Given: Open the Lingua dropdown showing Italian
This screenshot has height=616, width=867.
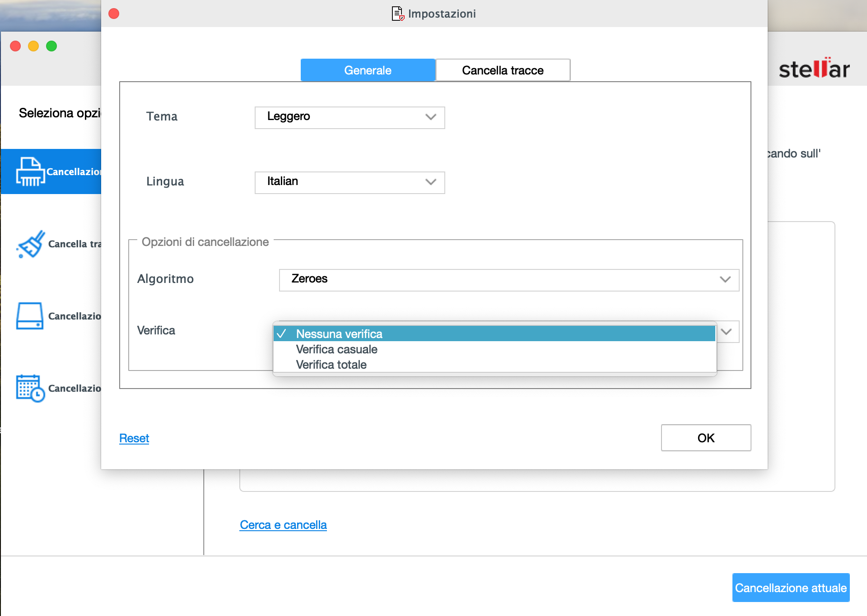Looking at the screenshot, I should (350, 182).
